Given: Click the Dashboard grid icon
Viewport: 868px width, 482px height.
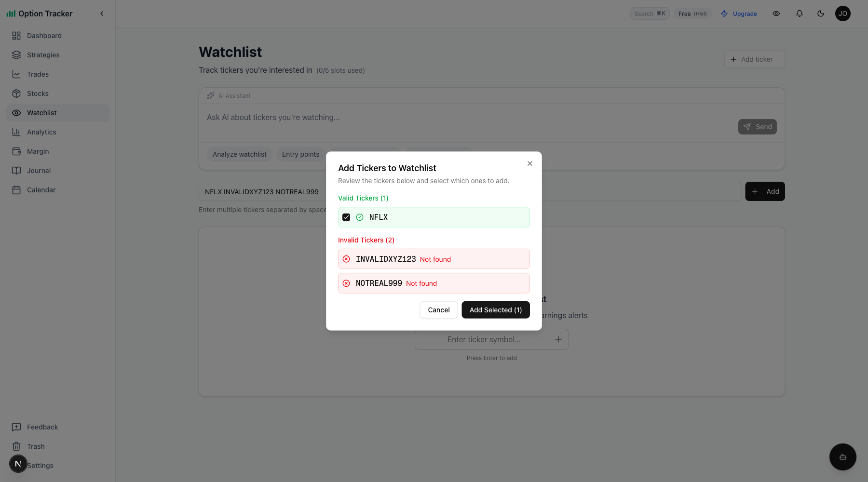Looking at the screenshot, I should click(16, 36).
